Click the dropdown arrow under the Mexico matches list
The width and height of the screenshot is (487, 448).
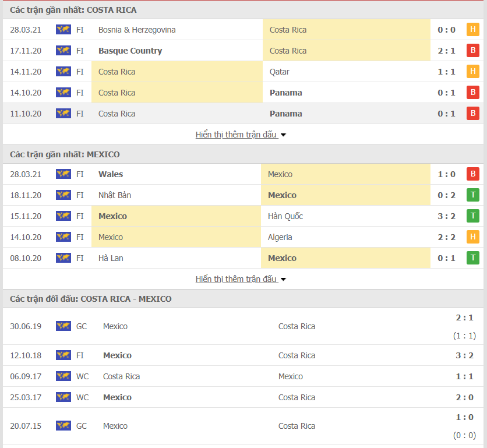point(284,280)
